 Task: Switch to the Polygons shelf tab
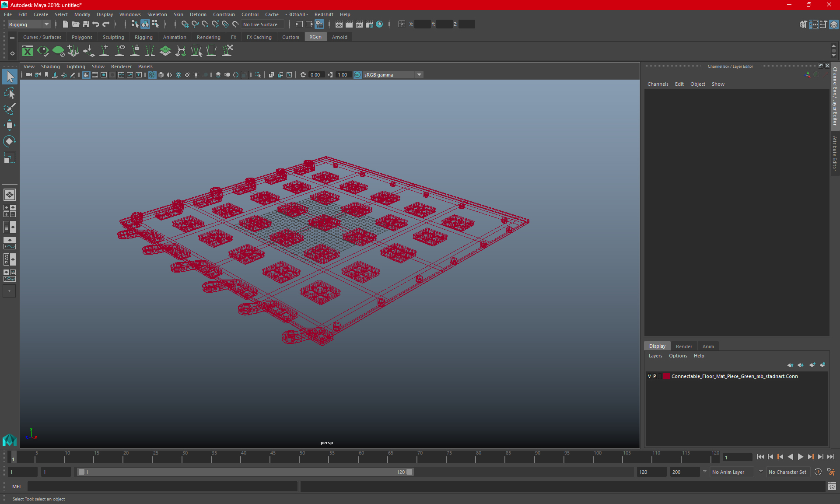[x=82, y=37]
